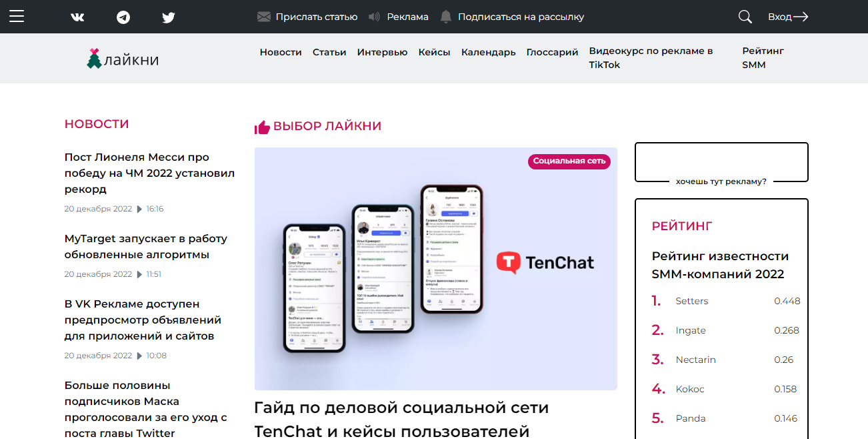This screenshot has width=868, height=439.
Task: Read the Messi World Cup post news
Action: tap(149, 173)
